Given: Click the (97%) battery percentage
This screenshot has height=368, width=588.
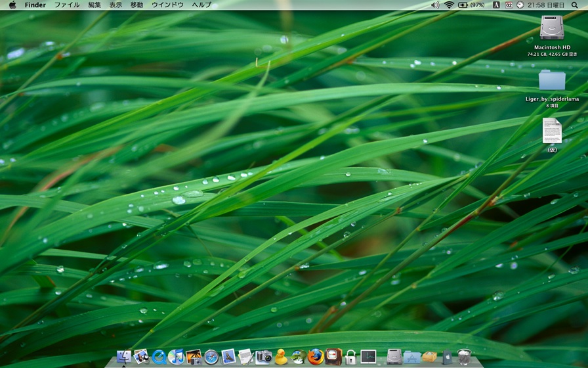Looking at the screenshot, I should 477,5.
